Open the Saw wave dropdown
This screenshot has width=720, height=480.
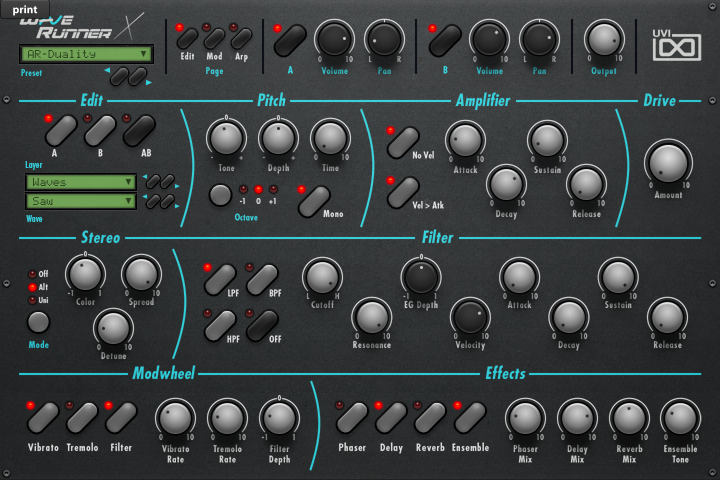81,201
